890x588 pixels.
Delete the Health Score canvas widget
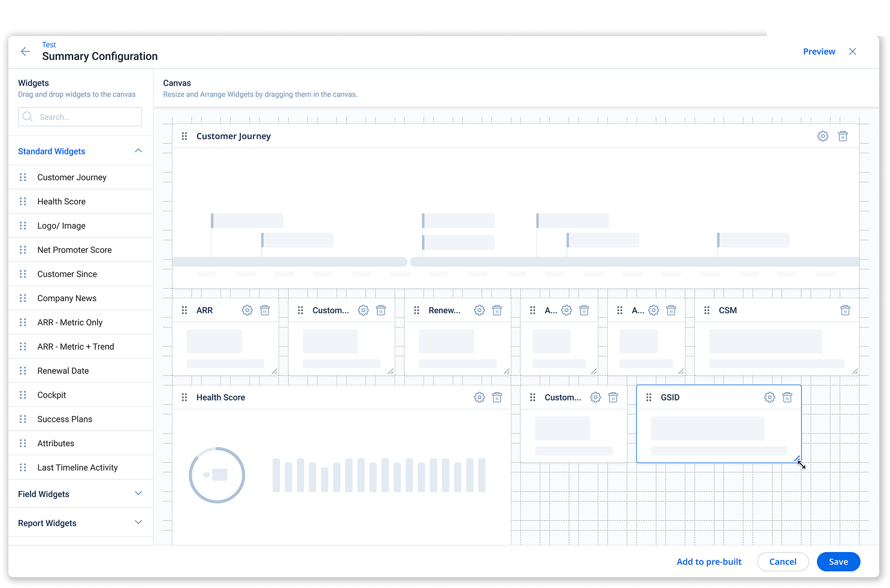tap(497, 398)
